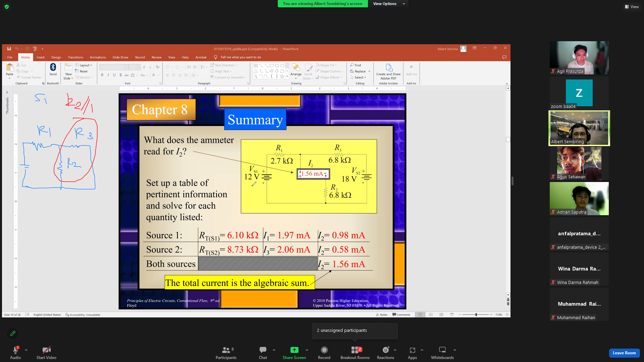Open the File tab

coord(10,57)
